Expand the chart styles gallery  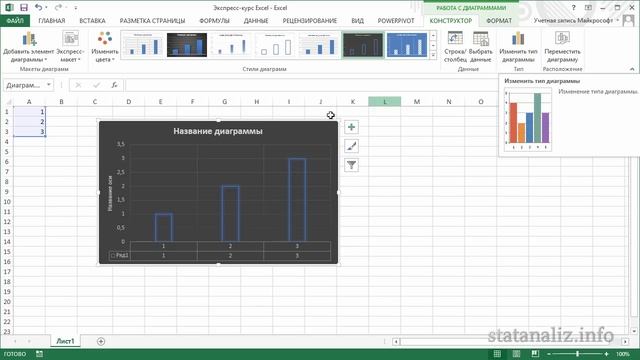[x=433, y=55]
